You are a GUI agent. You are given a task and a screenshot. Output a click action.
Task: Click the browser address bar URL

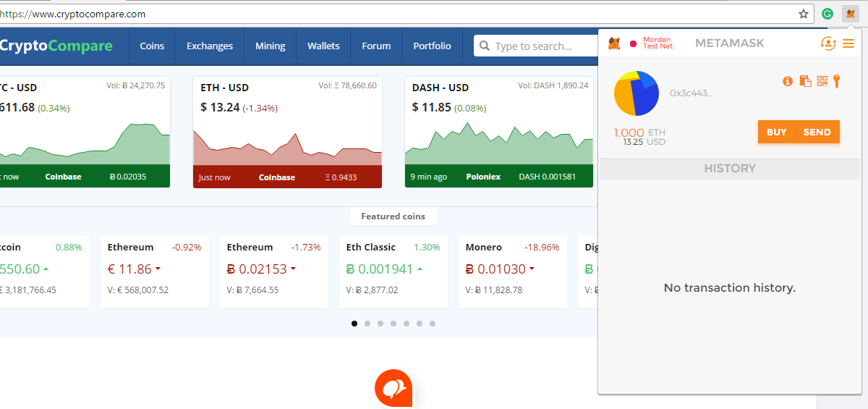click(x=72, y=14)
